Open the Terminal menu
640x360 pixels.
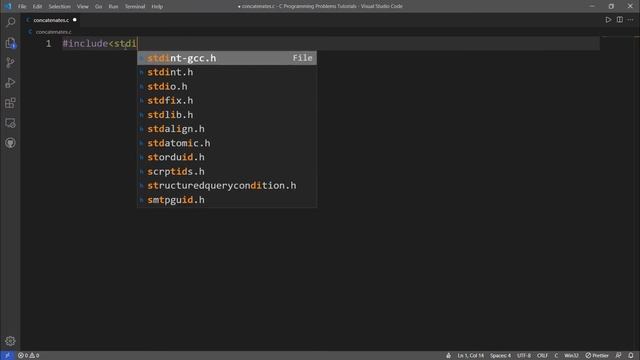click(135, 7)
